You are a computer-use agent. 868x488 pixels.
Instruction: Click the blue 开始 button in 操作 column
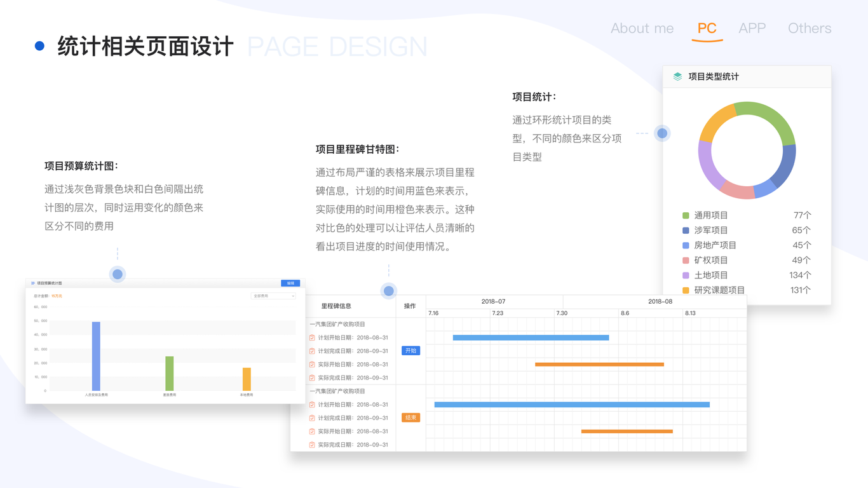410,351
